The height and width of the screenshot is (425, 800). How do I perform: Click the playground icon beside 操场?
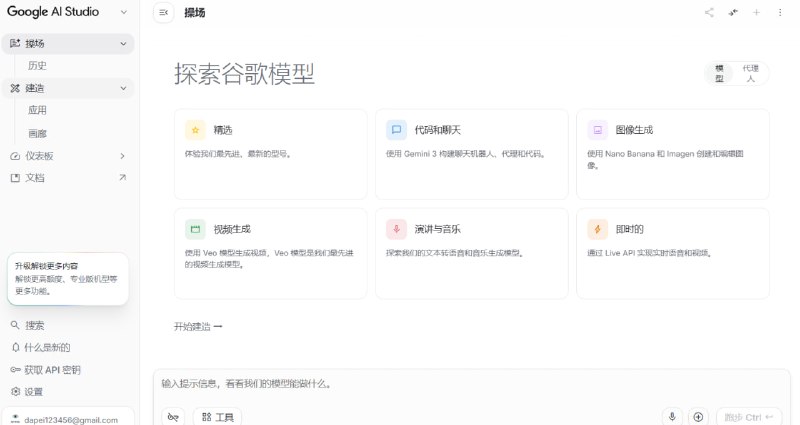(15, 43)
